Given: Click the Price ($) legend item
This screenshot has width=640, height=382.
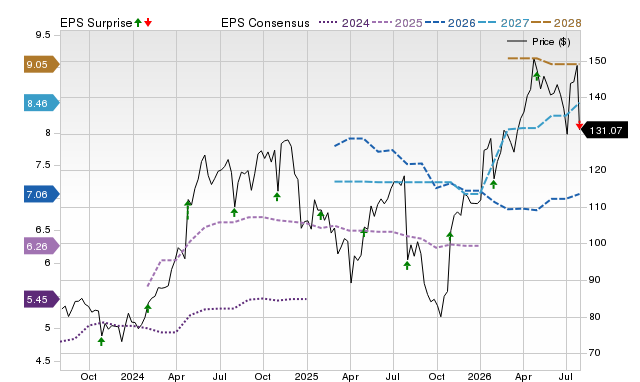Looking at the screenshot, I should [x=539, y=42].
